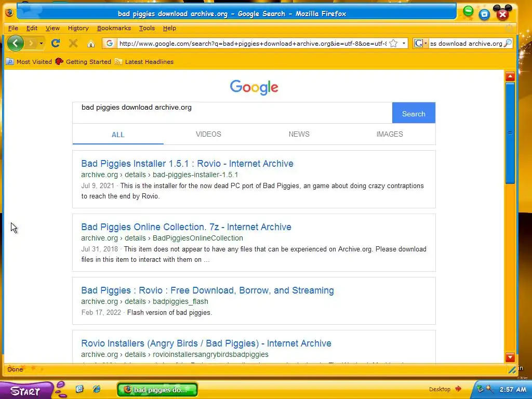Click the Feb 17, 2022 result date
The height and width of the screenshot is (399, 532).
tap(101, 312)
